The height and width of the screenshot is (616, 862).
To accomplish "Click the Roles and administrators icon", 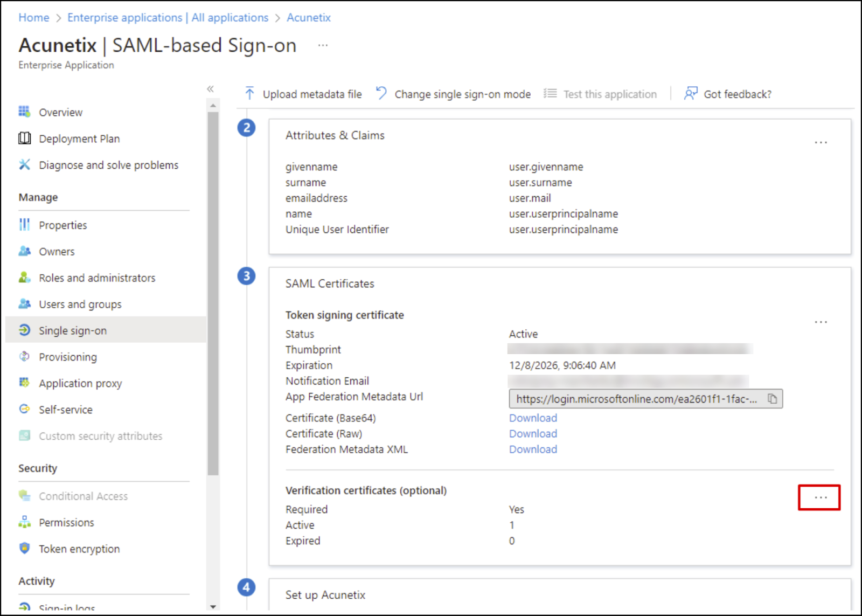I will pos(24,277).
